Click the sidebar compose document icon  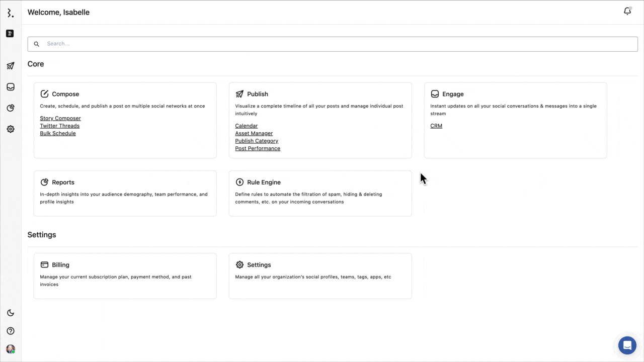(x=10, y=34)
